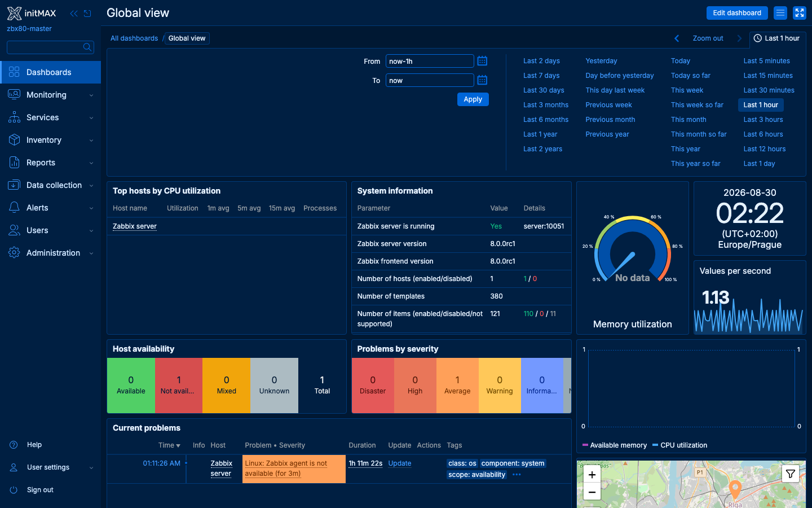Expand the Data collection menu chevron

pyautogui.click(x=91, y=186)
